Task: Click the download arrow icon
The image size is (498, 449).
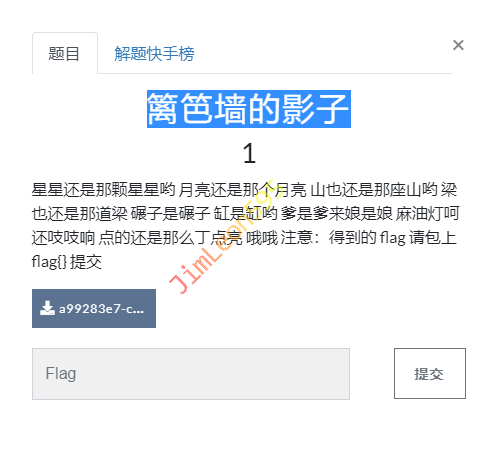Action: tap(47, 308)
